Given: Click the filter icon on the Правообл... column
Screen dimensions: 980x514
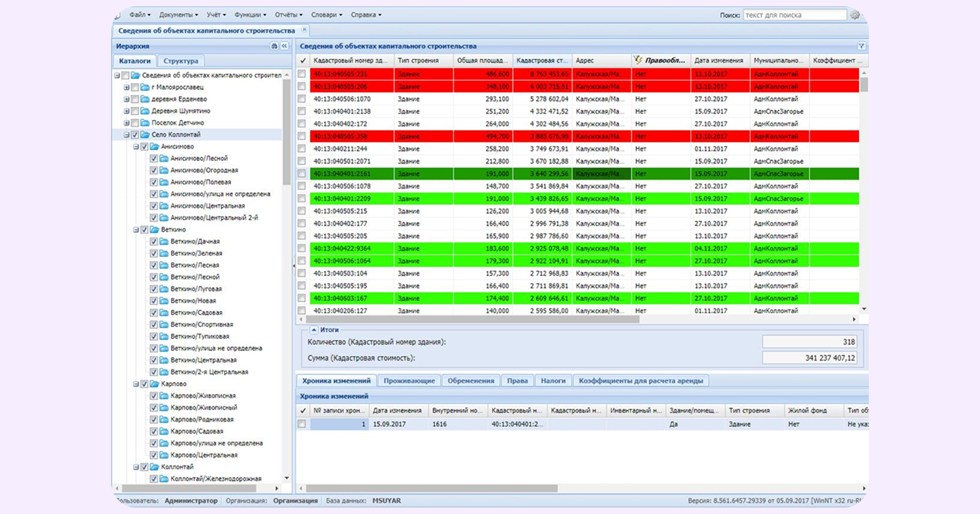Looking at the screenshot, I should tap(638, 60).
